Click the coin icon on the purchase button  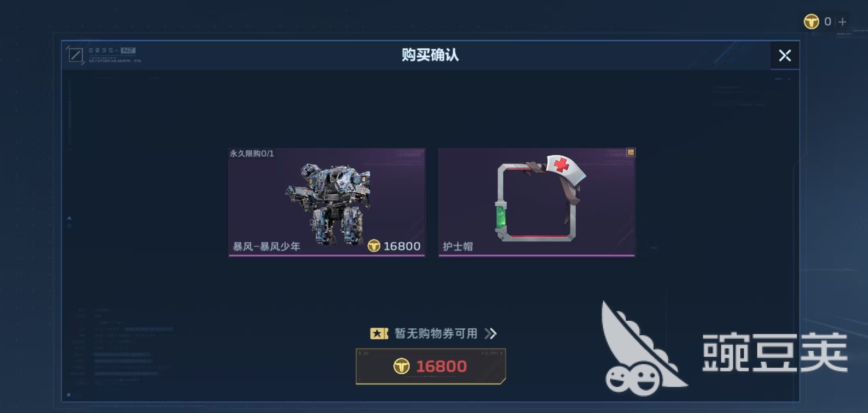pos(401,366)
